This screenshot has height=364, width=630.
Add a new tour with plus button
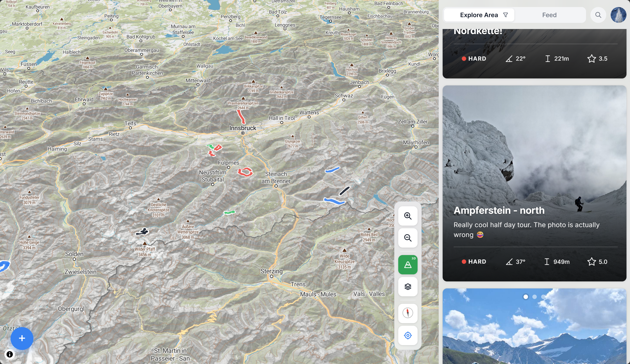click(x=22, y=338)
